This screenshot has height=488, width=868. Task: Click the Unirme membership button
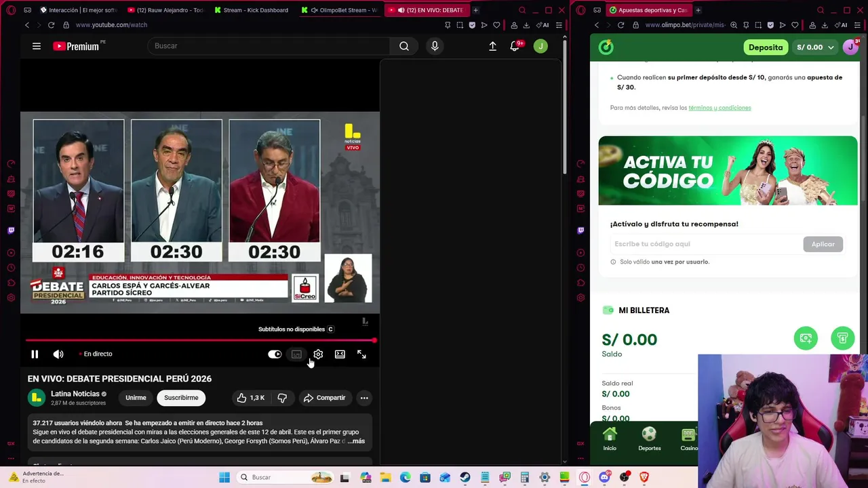(136, 398)
